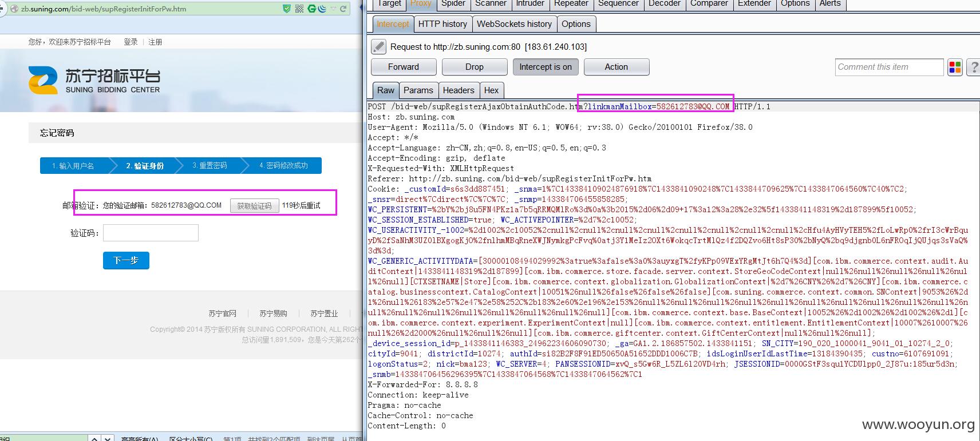Click the pencil edit icon beside Request to

tap(378, 46)
